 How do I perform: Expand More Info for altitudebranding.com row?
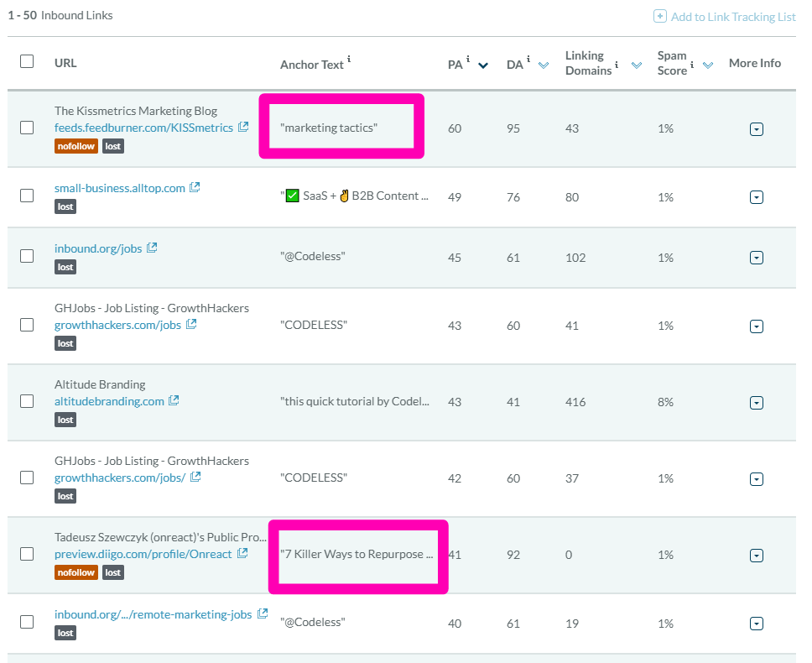[757, 403]
